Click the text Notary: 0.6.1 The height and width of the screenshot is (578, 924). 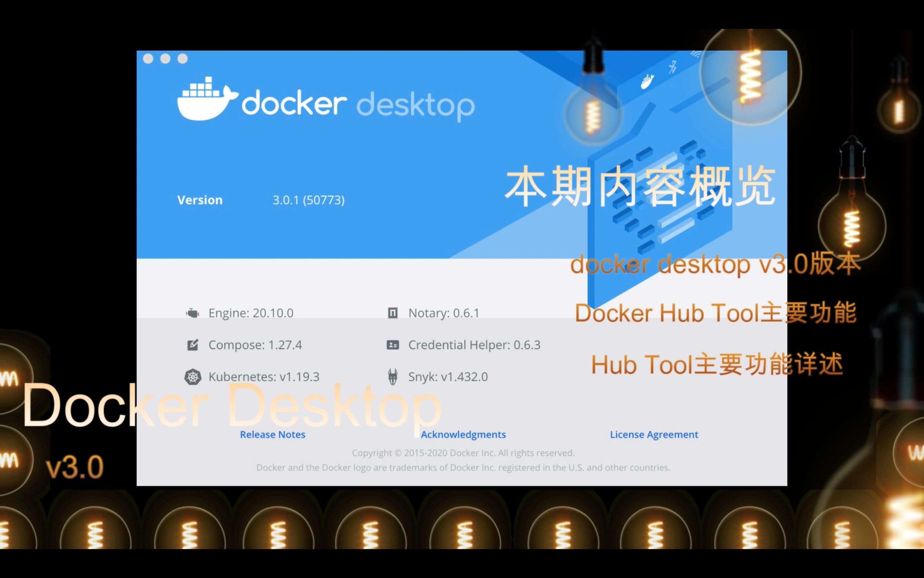(444, 313)
